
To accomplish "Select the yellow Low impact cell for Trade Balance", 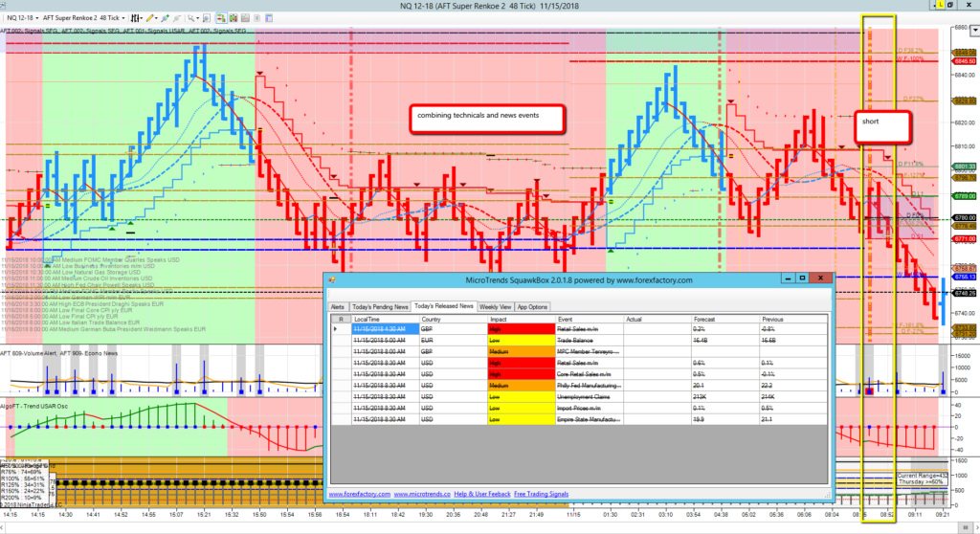I will (x=522, y=340).
